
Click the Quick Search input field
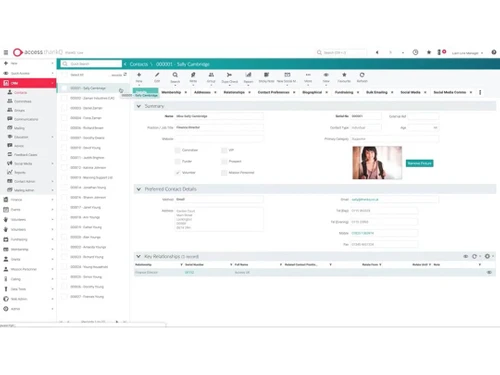click(x=91, y=64)
